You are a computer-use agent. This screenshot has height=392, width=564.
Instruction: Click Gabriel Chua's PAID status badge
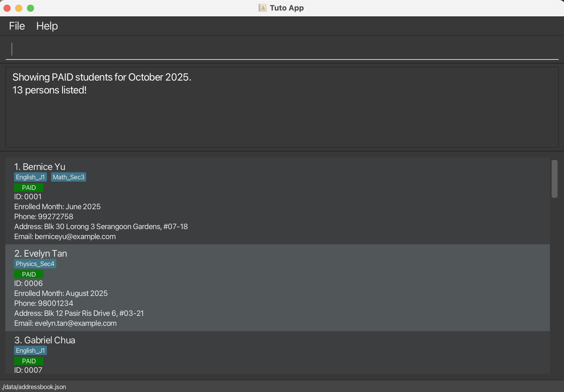[x=29, y=361]
